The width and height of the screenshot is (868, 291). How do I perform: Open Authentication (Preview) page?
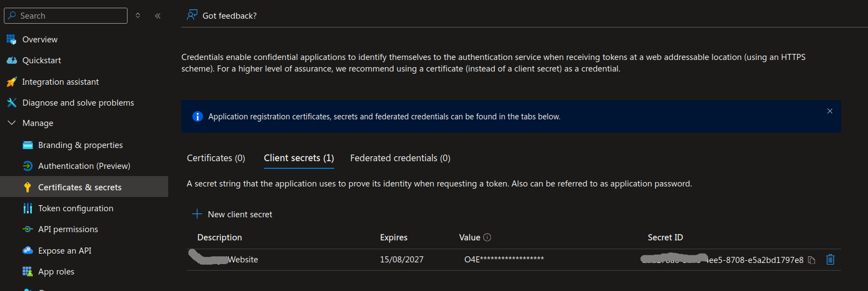pyautogui.click(x=84, y=166)
